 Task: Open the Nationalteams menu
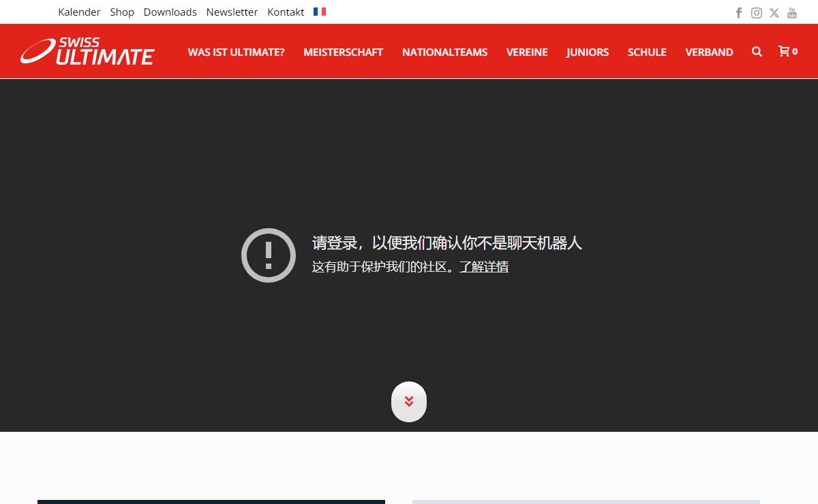coord(445,52)
